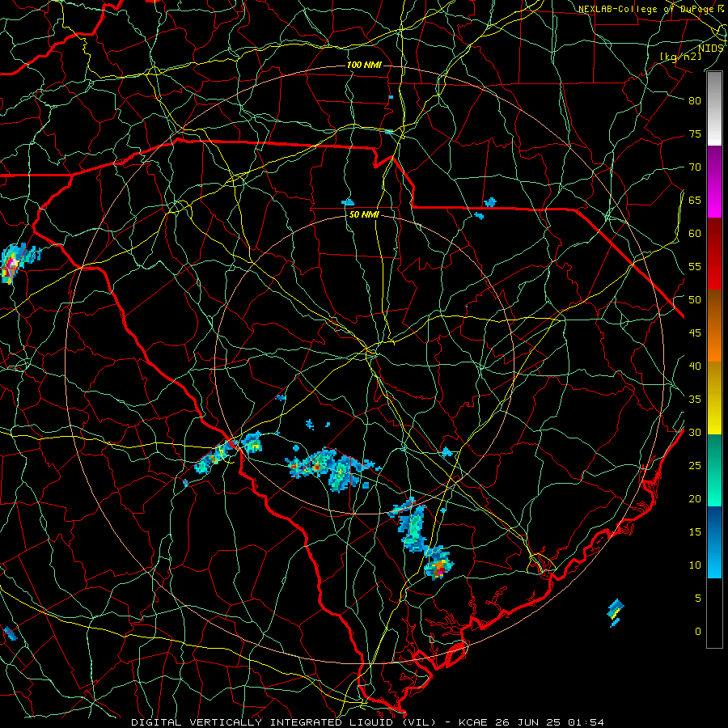Click the 45 value on the scale
The width and height of the screenshot is (728, 728).
coord(695,333)
